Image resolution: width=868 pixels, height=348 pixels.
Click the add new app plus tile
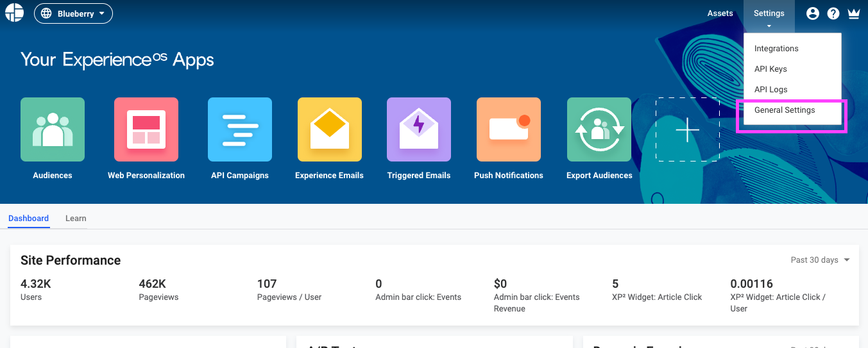click(x=688, y=129)
